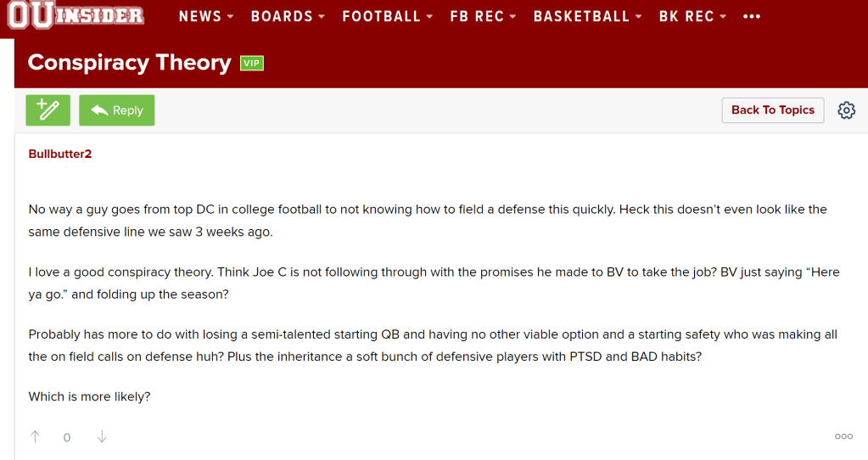Click the Conspiracy Theory topic title
The image size is (868, 460).
pyautogui.click(x=129, y=63)
